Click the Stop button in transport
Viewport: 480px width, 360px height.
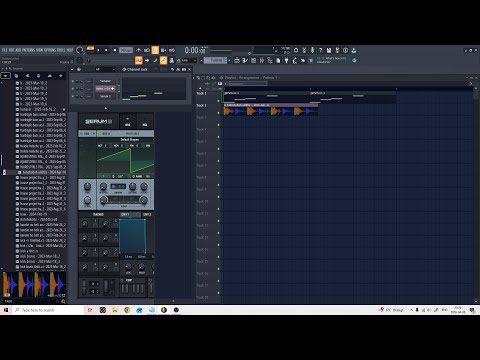coord(106,50)
